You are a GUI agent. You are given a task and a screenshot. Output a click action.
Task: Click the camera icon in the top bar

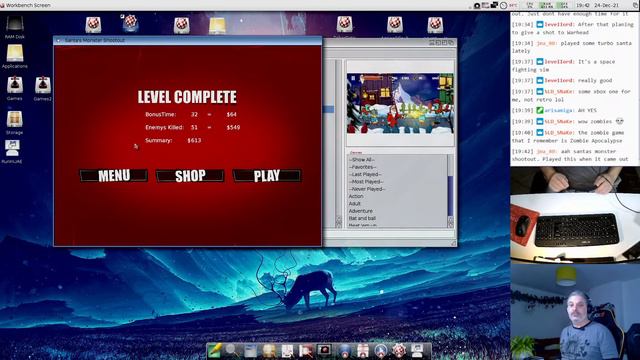[477, 5]
